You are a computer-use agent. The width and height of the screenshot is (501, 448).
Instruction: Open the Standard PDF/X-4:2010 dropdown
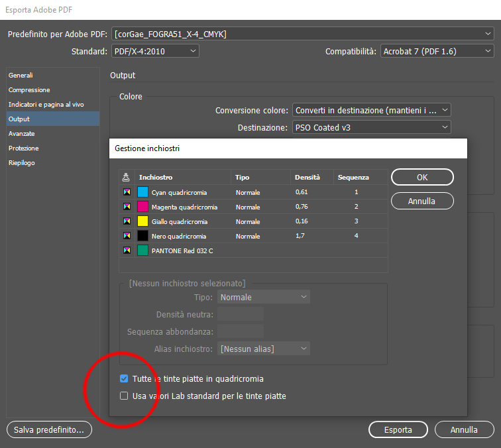[155, 51]
